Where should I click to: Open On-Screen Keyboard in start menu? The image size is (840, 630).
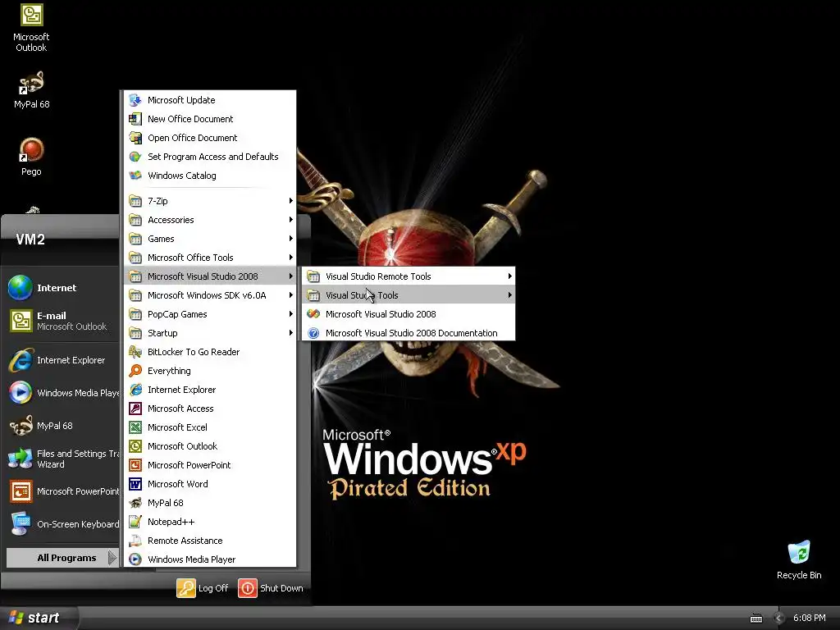60,524
